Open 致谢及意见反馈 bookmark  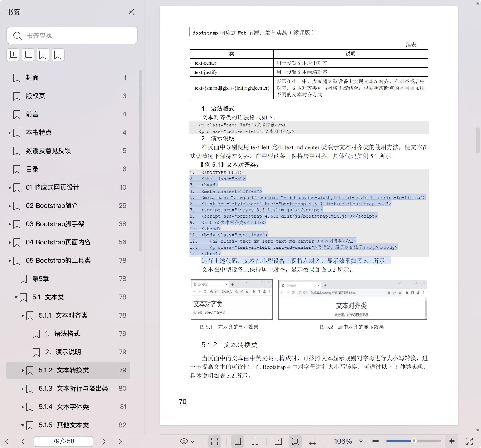pyautogui.click(x=68, y=151)
